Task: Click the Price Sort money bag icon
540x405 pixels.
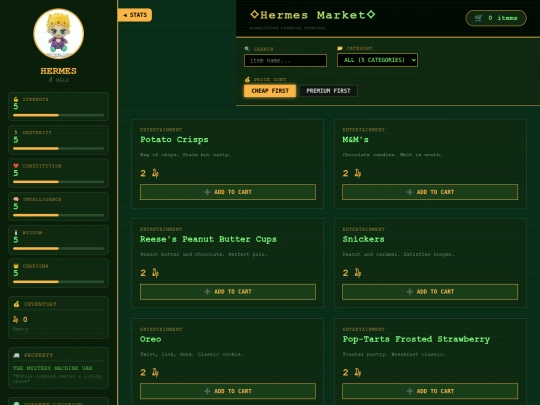Action: click(x=247, y=79)
